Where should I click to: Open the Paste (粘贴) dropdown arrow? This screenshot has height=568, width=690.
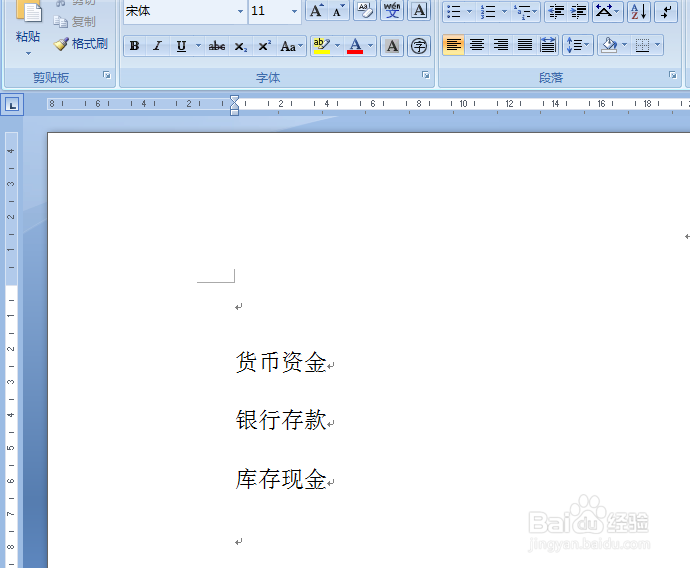(28, 54)
